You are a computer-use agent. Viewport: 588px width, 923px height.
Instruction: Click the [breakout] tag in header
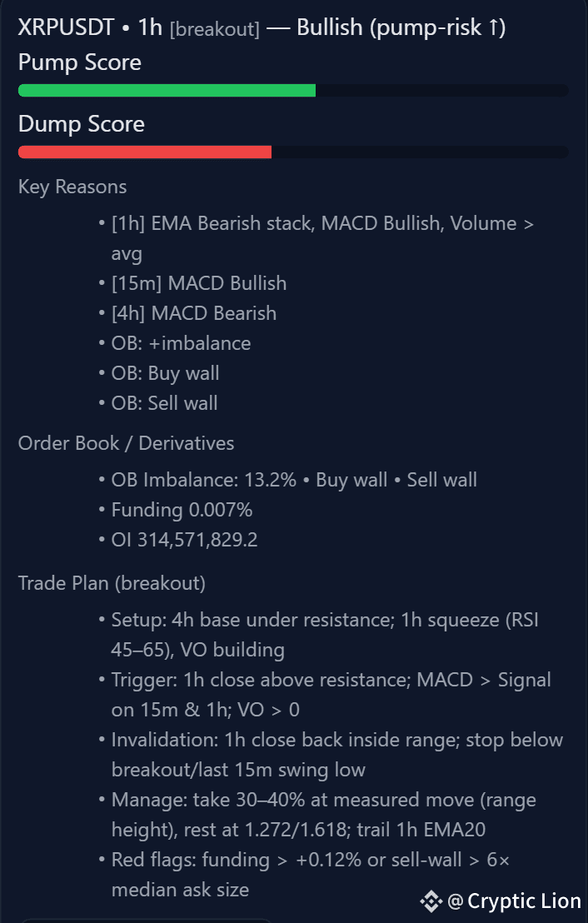215,29
